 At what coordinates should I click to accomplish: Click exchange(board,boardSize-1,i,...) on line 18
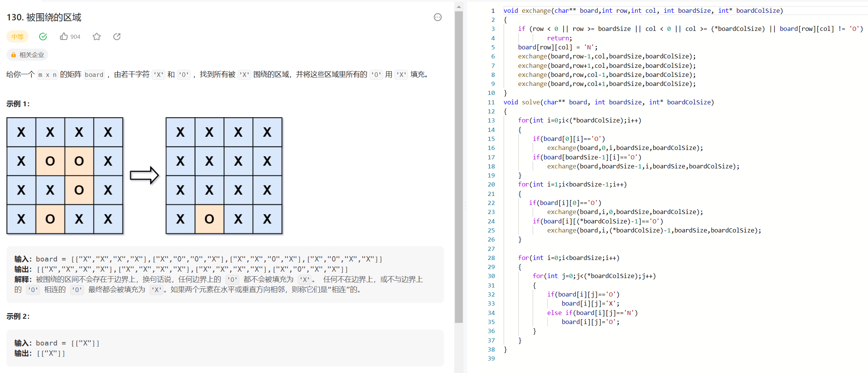tap(643, 166)
